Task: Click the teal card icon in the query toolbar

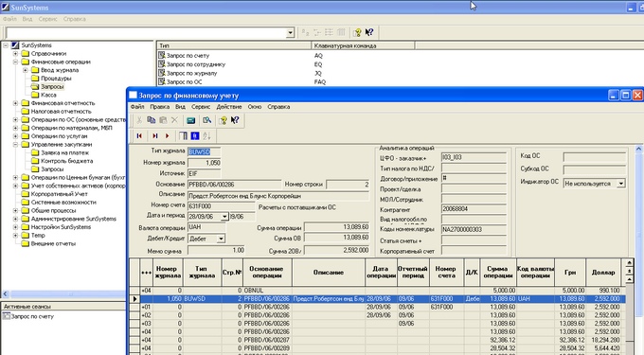Action: click(x=191, y=120)
